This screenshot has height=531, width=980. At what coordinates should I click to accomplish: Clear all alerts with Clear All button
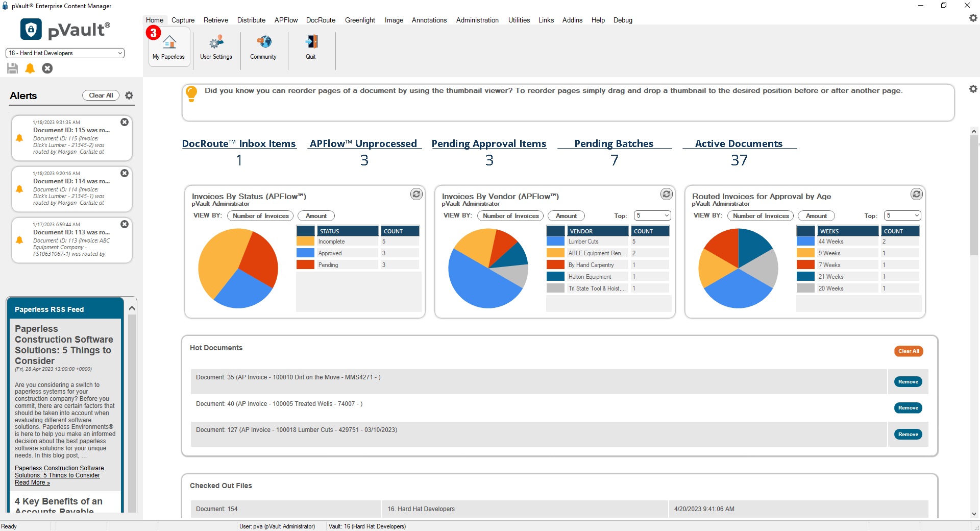101,95
